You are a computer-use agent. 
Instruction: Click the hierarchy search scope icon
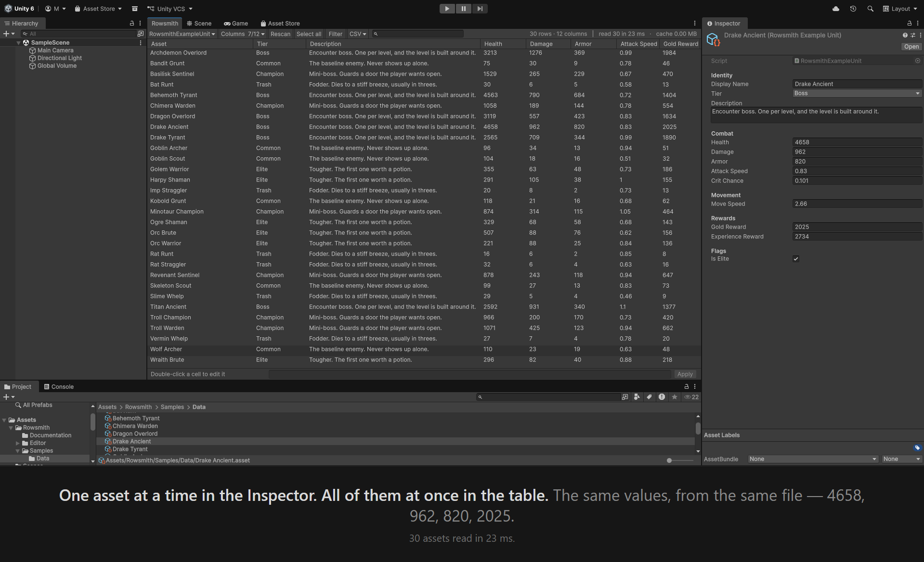point(141,34)
